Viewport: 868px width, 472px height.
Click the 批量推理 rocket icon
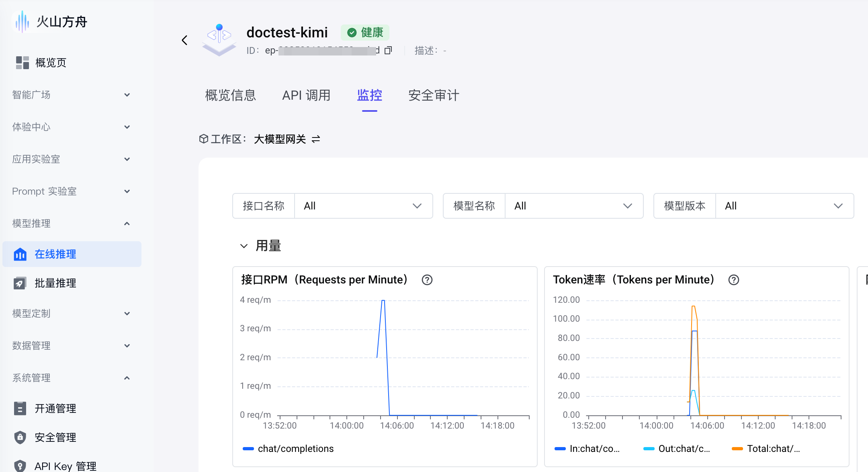click(20, 283)
